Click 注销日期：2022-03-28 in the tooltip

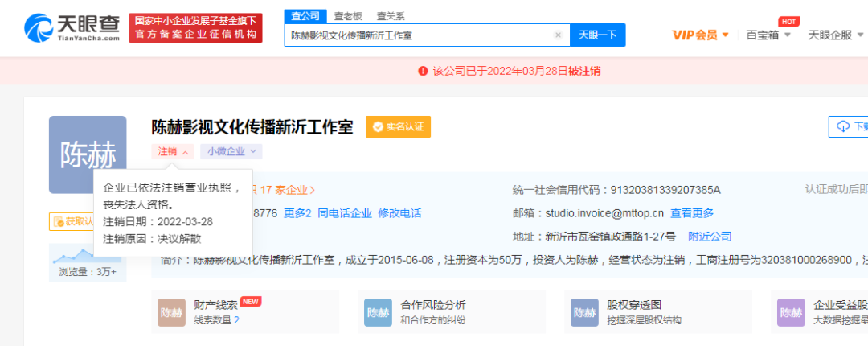(158, 222)
